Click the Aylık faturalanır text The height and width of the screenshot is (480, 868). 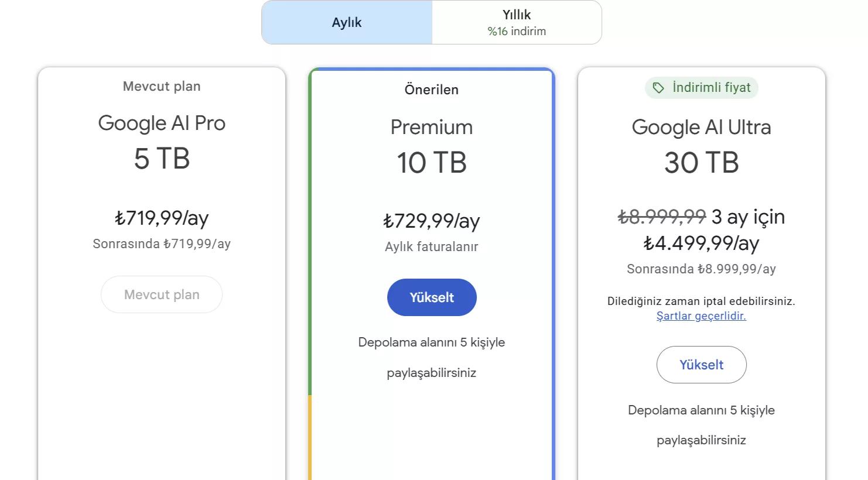(x=432, y=246)
